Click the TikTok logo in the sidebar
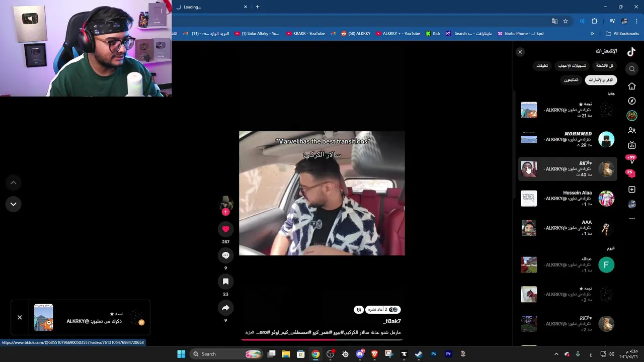644x362 pixels. pyautogui.click(x=631, y=51)
